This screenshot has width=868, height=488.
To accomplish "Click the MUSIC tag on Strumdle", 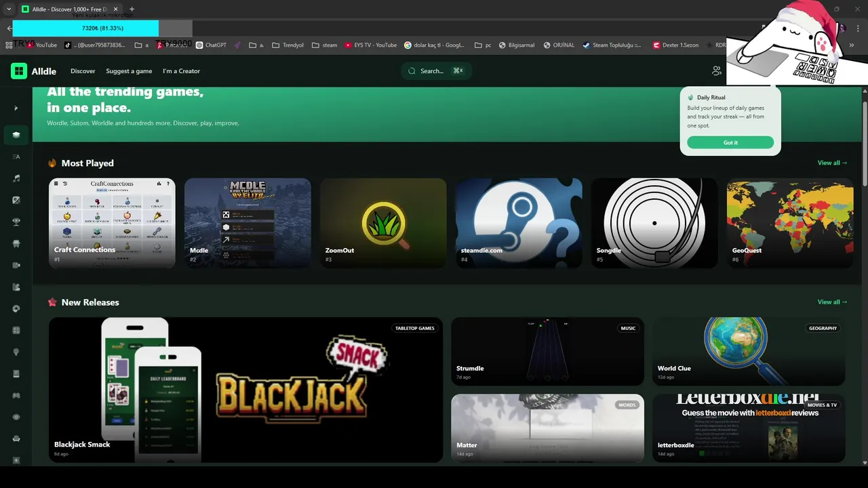I will (628, 328).
